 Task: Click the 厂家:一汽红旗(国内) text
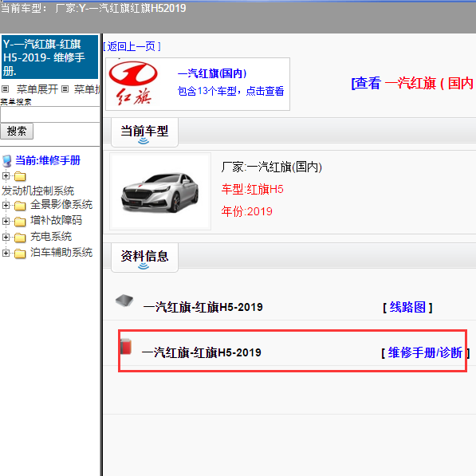(271, 167)
